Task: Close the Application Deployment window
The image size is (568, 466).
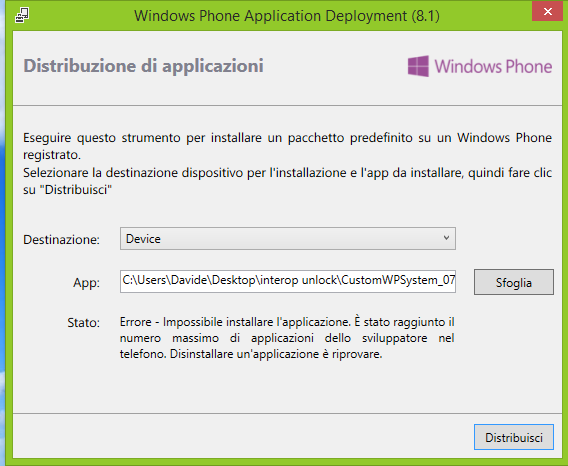Action: point(547,11)
